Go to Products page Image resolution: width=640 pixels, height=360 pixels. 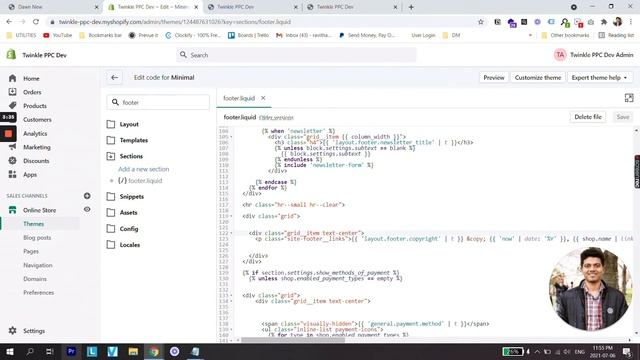pos(35,106)
